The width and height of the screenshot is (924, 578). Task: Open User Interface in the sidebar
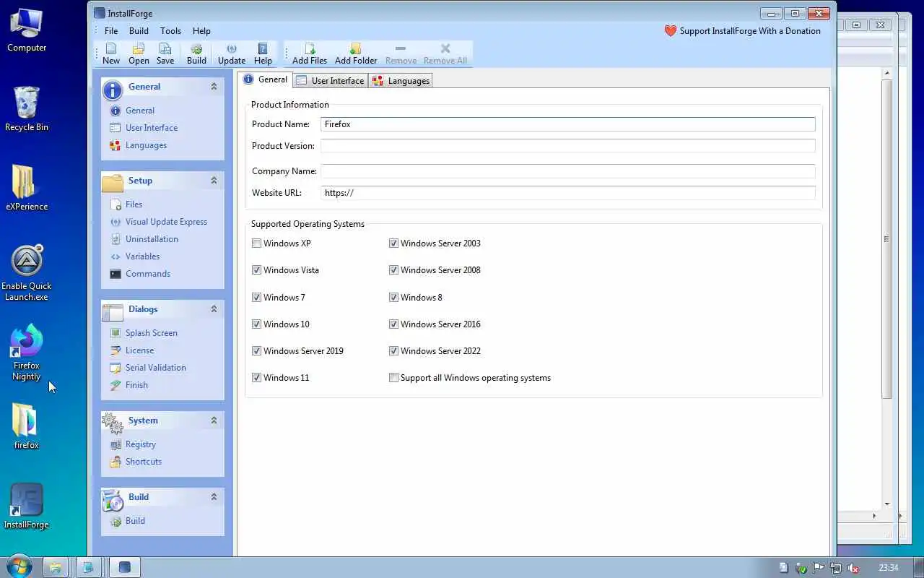(x=152, y=128)
